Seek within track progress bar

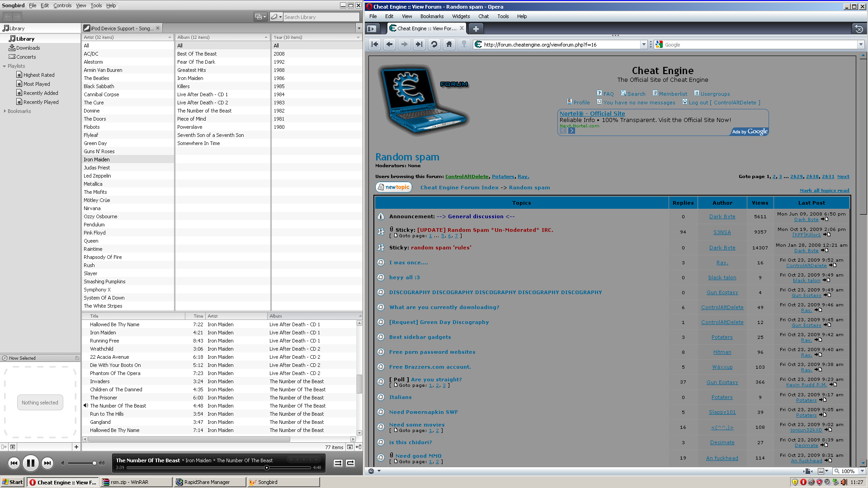(219, 468)
